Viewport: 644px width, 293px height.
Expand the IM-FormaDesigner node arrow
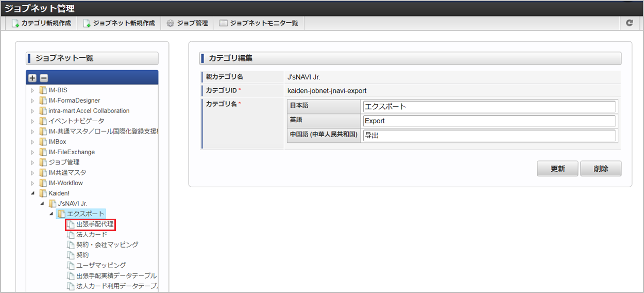tap(33, 101)
